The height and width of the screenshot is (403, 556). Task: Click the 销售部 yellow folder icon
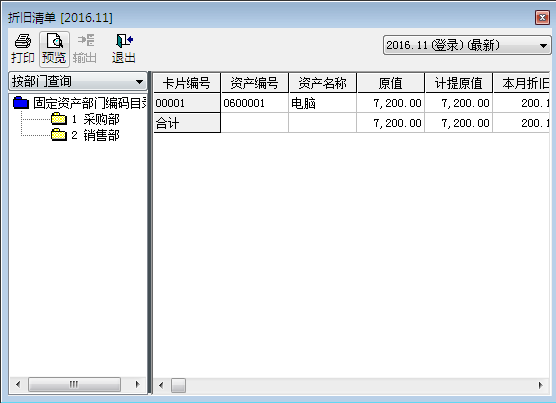(x=59, y=135)
